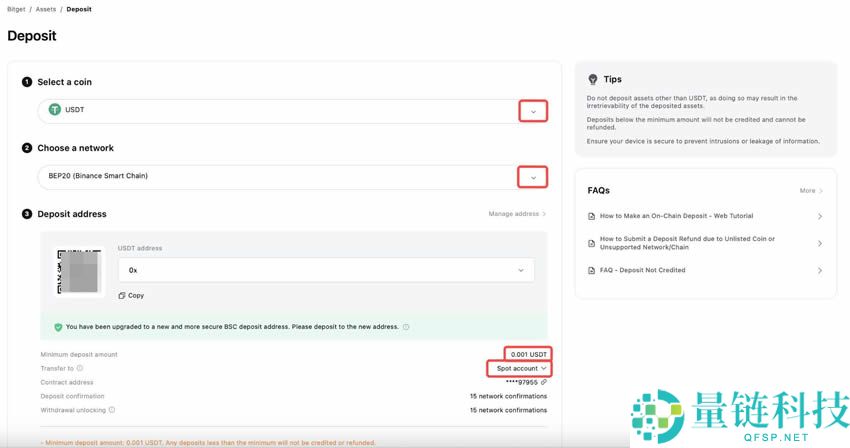This screenshot has width=850, height=448.
Task: Go to Assets in the breadcrumb
Action: click(x=46, y=9)
